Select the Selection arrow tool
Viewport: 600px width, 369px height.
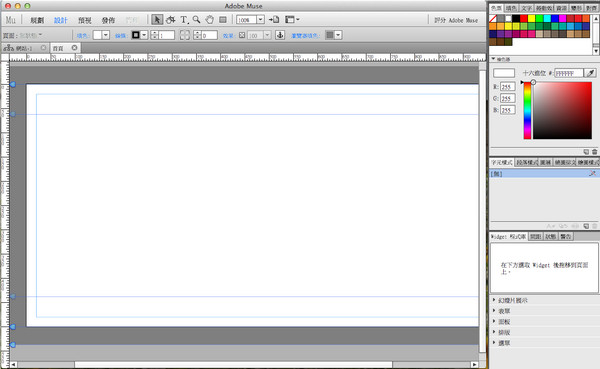[x=157, y=20]
